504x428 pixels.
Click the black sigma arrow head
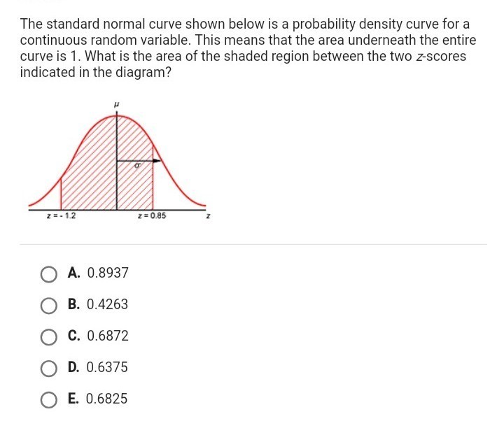(x=157, y=161)
